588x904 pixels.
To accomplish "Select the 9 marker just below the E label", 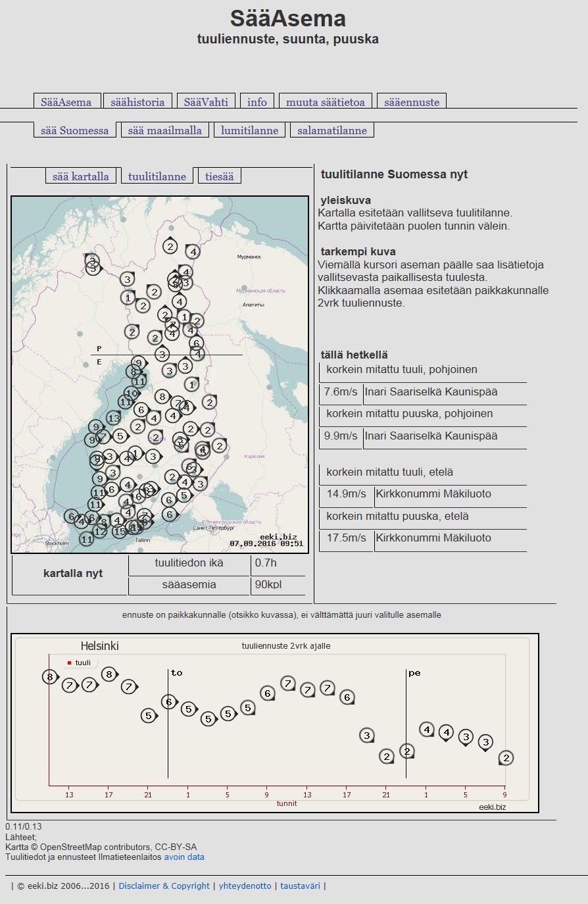I will pos(137,363).
